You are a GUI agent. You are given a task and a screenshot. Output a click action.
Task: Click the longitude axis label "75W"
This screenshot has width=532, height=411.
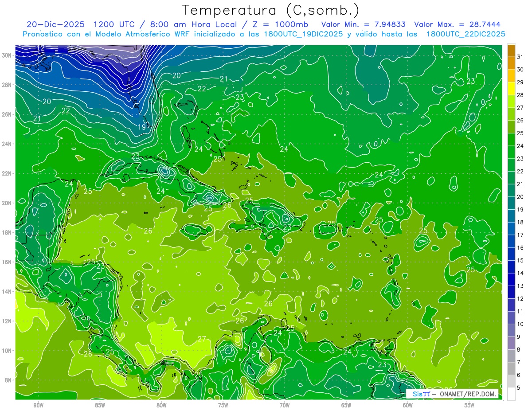[223, 405]
